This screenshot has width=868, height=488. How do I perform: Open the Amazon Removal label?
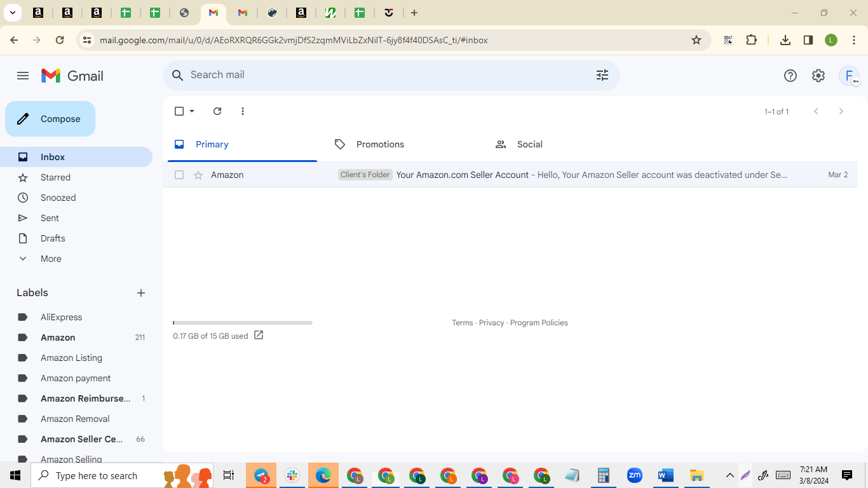pyautogui.click(x=76, y=419)
